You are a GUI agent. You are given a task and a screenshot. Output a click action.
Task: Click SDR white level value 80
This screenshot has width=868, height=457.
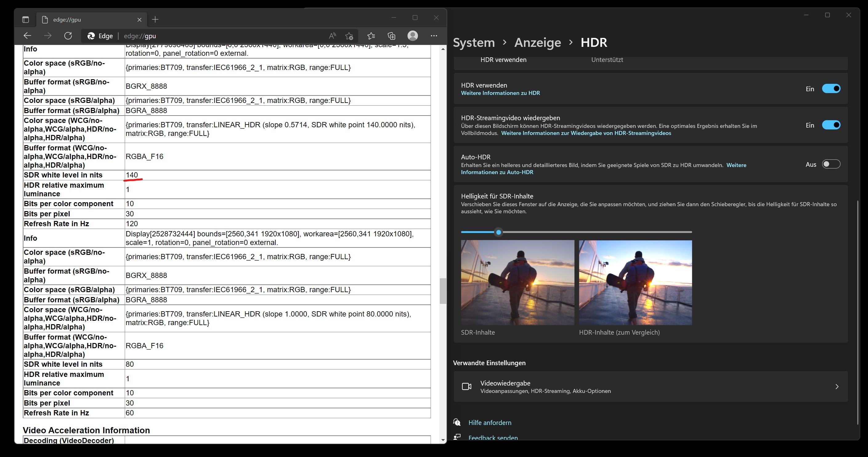click(130, 364)
